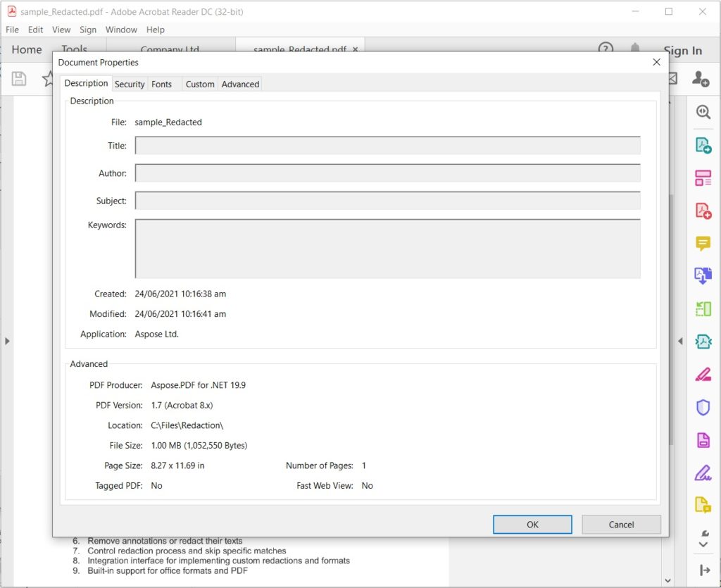721x588 pixels.
Task: Expand the left navigation pane arrow
Action: pyautogui.click(x=8, y=341)
